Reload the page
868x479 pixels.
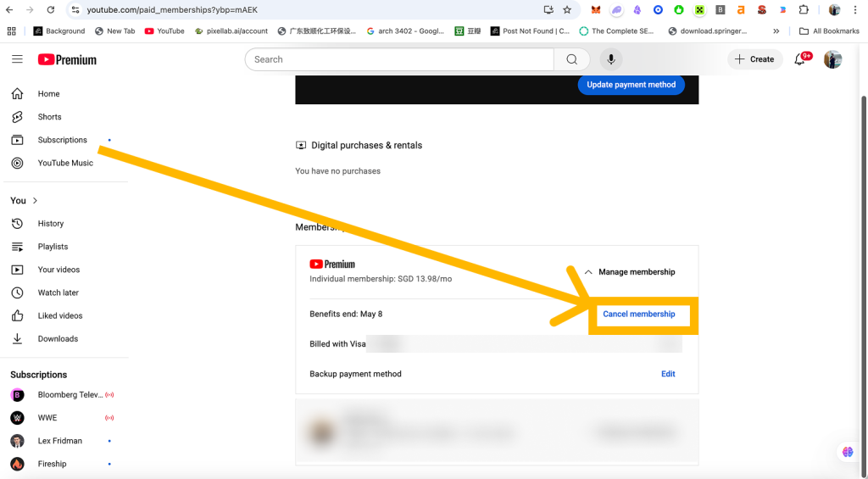click(50, 10)
